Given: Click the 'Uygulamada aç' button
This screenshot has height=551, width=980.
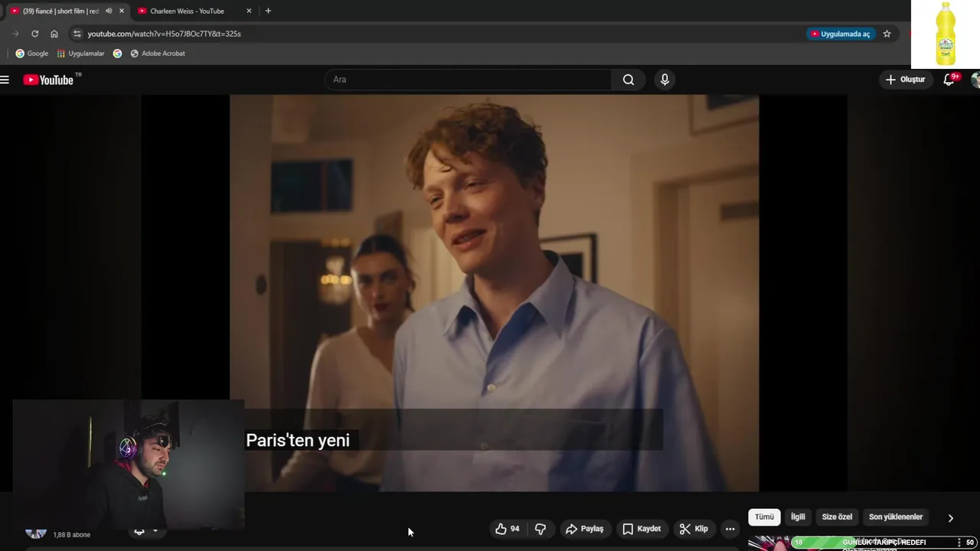Looking at the screenshot, I should [841, 34].
